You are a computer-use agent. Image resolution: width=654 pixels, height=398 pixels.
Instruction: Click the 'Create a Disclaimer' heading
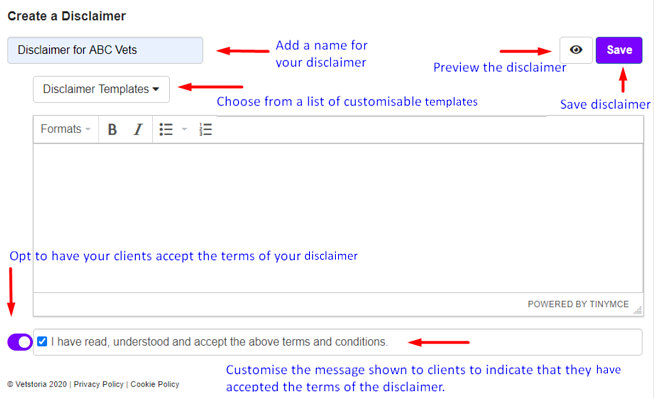point(67,16)
